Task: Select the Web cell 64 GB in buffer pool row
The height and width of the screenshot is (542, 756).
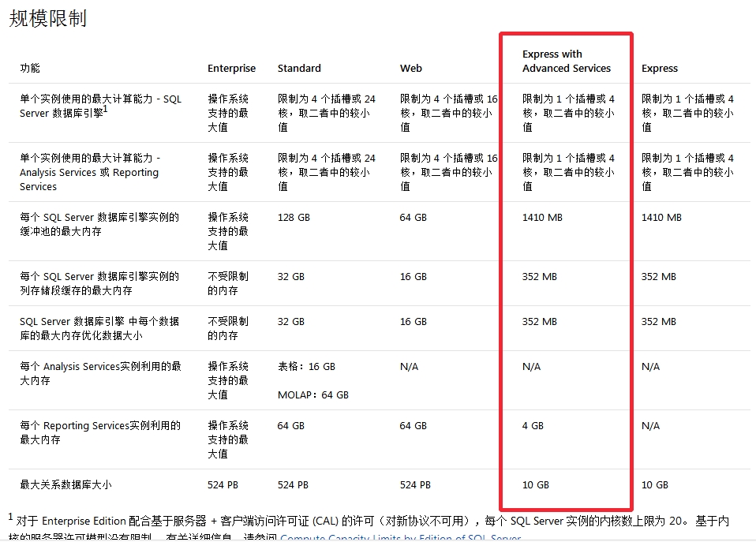Action: tap(414, 218)
